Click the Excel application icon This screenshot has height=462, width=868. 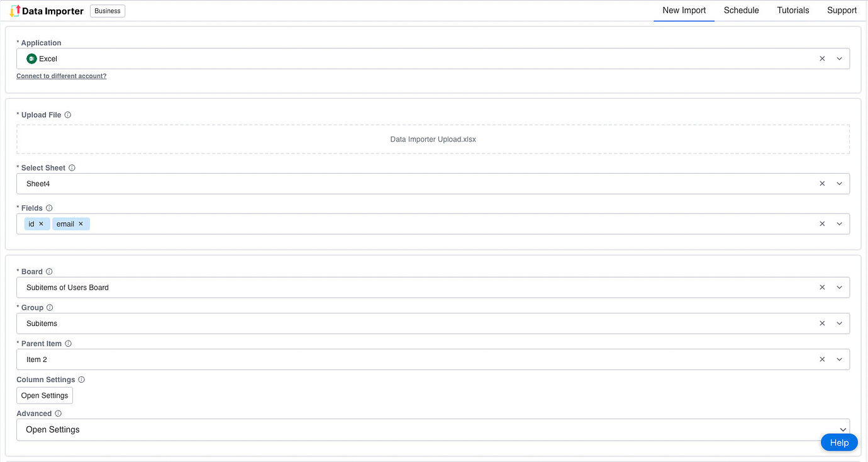click(x=31, y=58)
